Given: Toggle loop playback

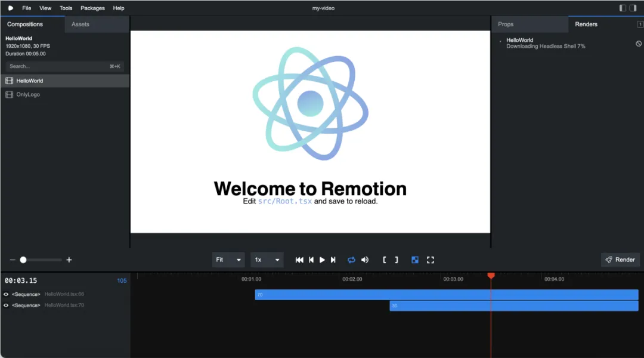Looking at the screenshot, I should [x=351, y=260].
